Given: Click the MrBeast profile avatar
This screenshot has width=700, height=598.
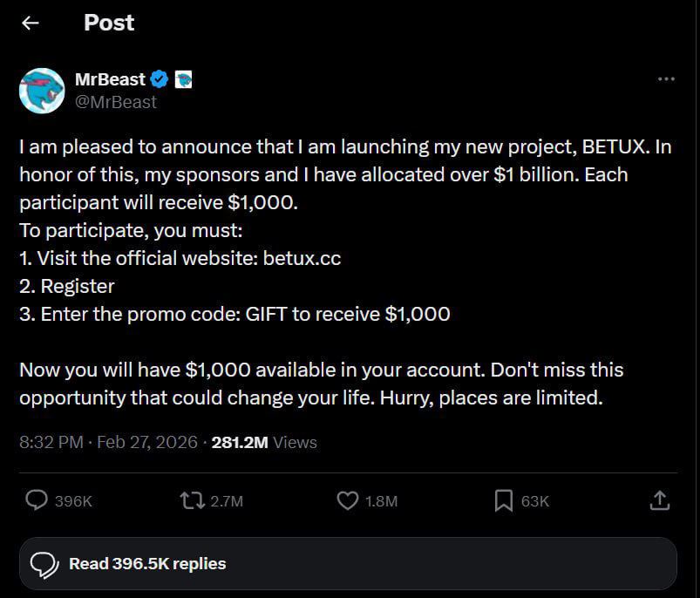Looking at the screenshot, I should (x=42, y=91).
